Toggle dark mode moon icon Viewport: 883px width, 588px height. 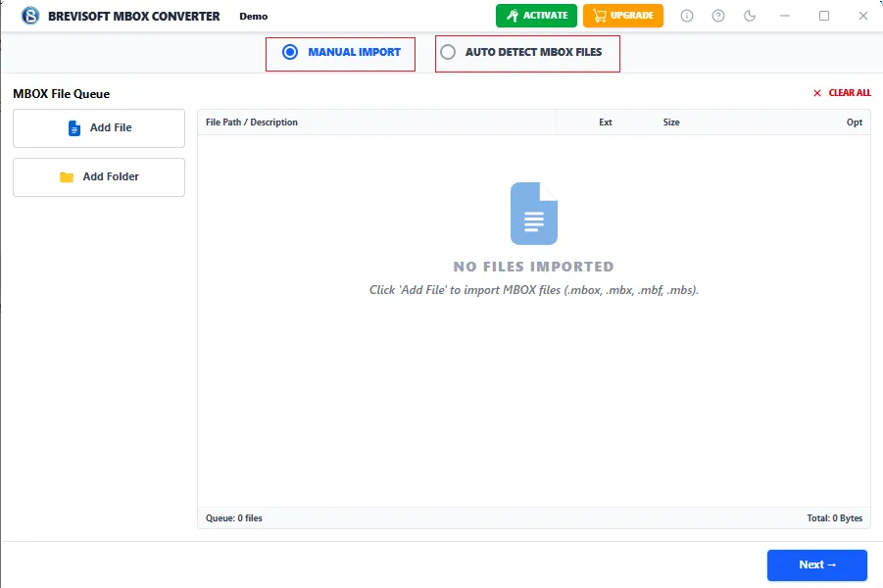pyautogui.click(x=750, y=16)
